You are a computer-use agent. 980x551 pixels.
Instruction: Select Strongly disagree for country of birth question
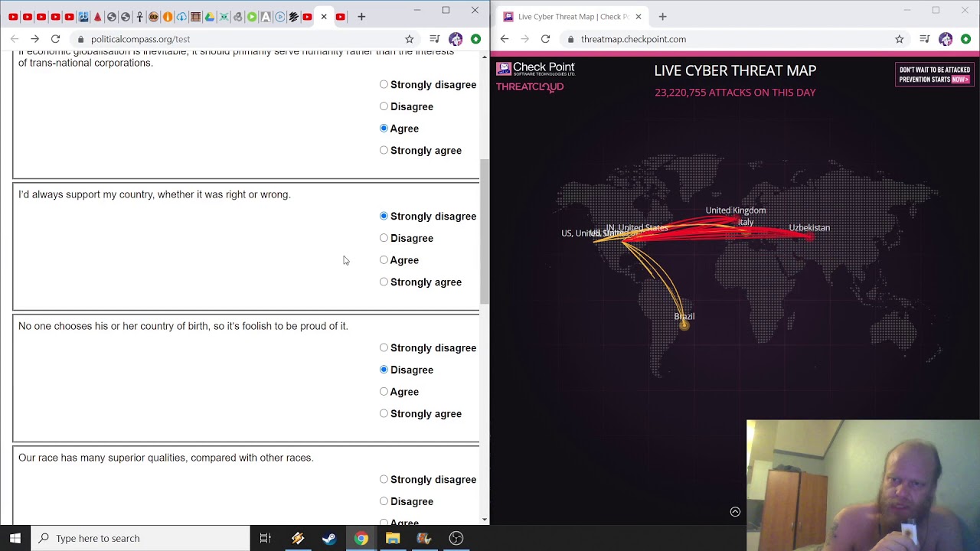click(384, 347)
